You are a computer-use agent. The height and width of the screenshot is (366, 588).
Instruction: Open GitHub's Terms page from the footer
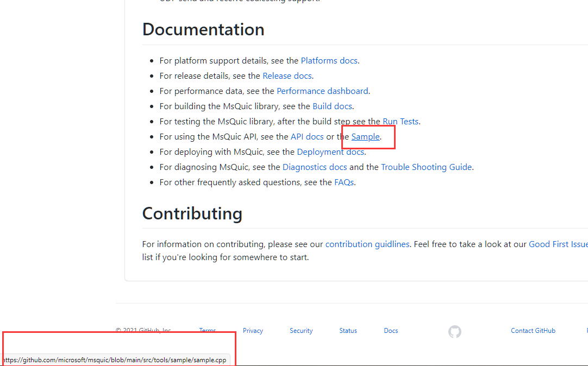(x=207, y=330)
